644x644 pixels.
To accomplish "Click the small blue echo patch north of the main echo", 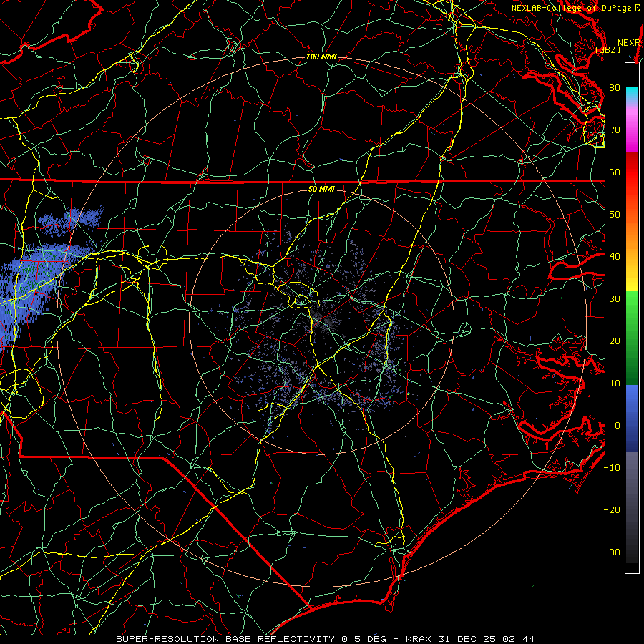I will pos(71,222).
